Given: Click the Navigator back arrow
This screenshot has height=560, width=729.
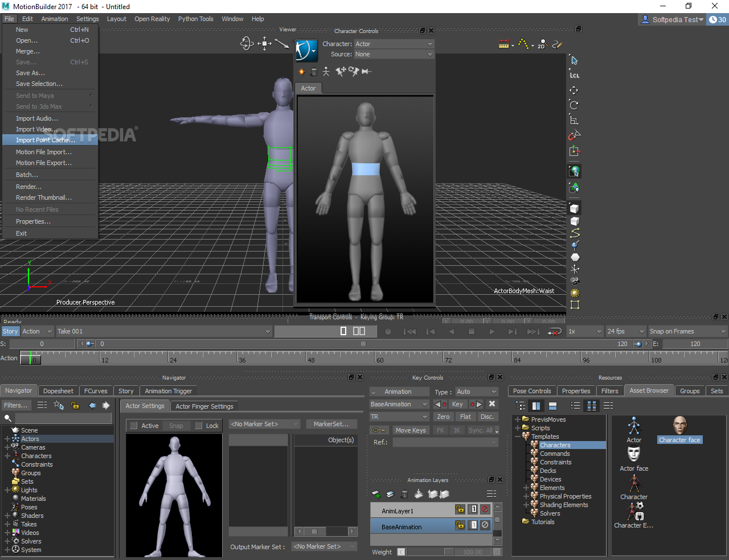Looking at the screenshot, I should point(92,405).
